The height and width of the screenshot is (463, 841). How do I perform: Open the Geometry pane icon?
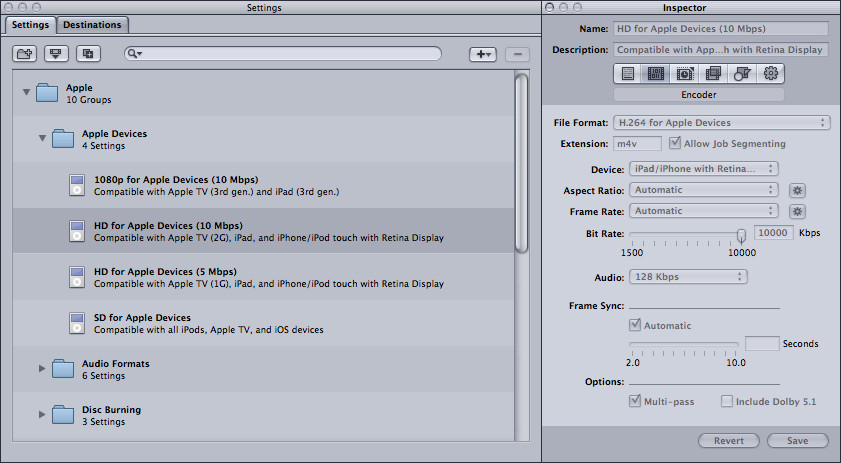click(742, 74)
